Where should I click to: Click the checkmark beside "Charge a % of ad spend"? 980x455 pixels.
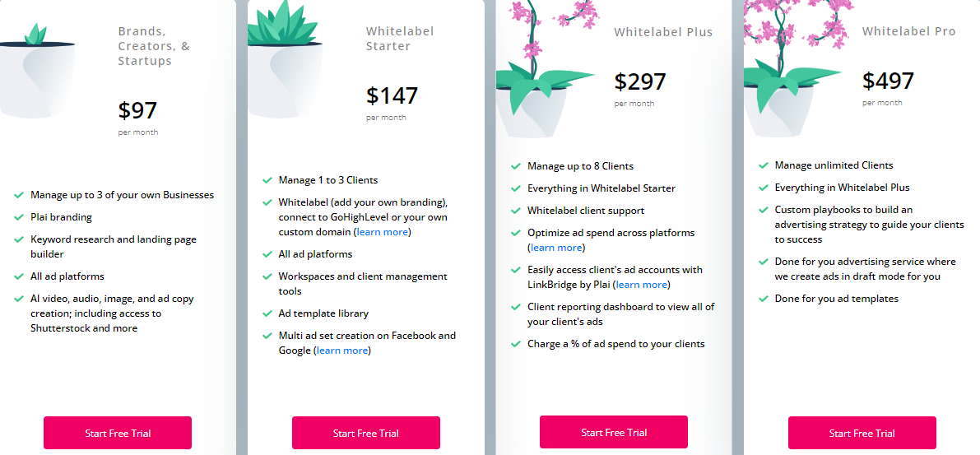(x=515, y=344)
